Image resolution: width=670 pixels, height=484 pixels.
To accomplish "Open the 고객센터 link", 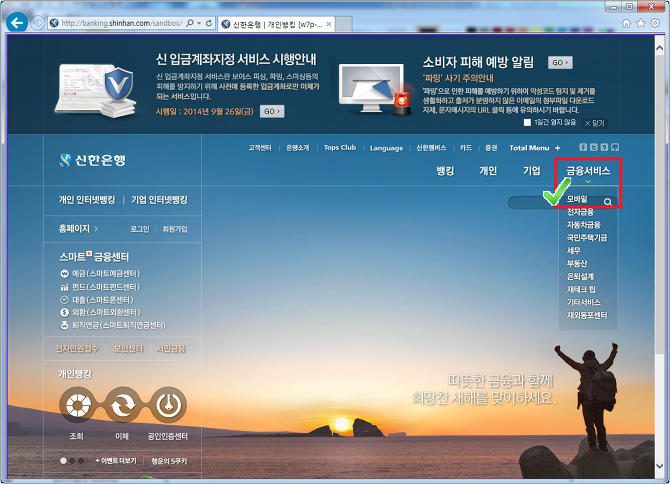I will pos(260,148).
